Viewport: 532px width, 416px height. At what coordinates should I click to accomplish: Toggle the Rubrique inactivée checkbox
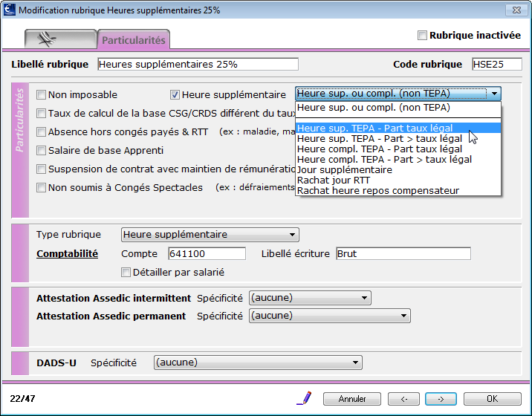[x=422, y=36]
